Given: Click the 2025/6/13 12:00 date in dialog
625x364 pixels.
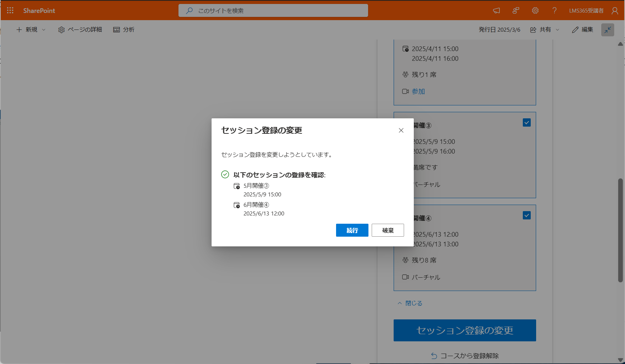Looking at the screenshot, I should [x=264, y=214].
